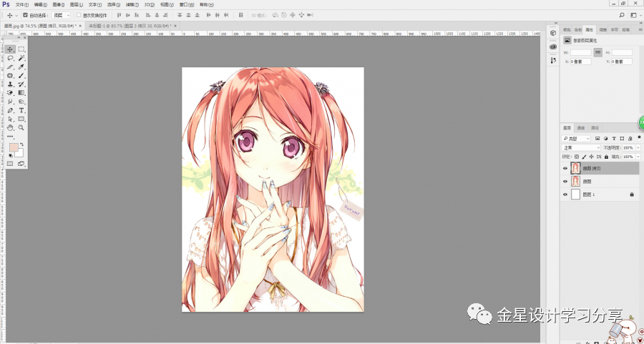Open the layer filter type dropdown
The width and height of the screenshot is (644, 344).
pos(576,138)
